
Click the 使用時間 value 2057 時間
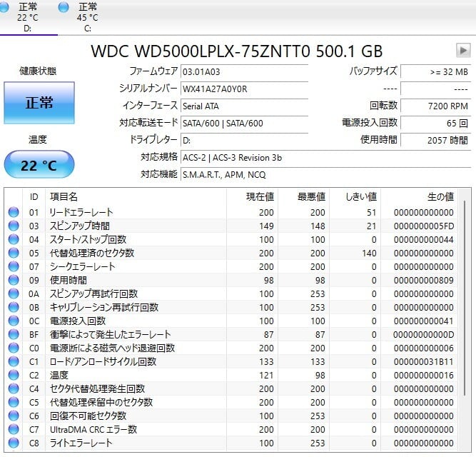[x=435, y=140]
